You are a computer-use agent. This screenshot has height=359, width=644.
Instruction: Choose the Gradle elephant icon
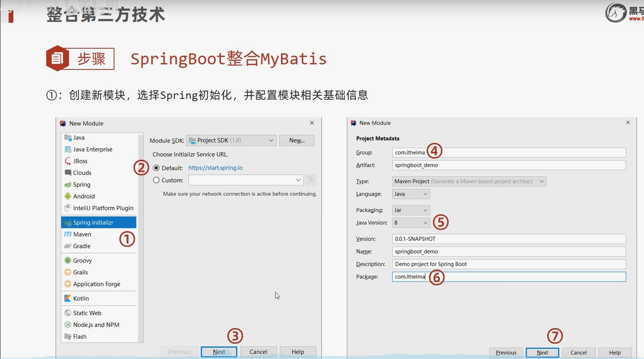point(68,246)
